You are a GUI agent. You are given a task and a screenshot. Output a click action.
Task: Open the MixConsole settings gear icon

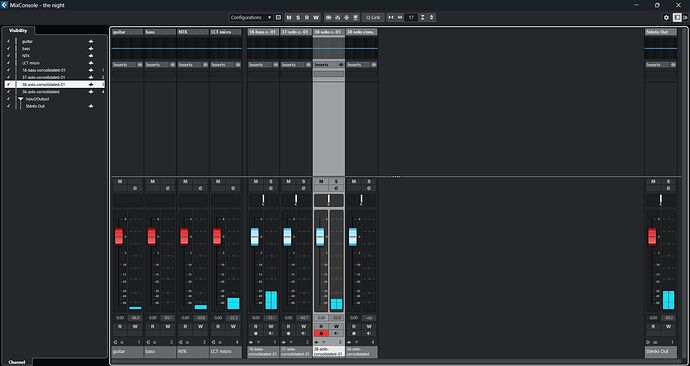tap(666, 18)
